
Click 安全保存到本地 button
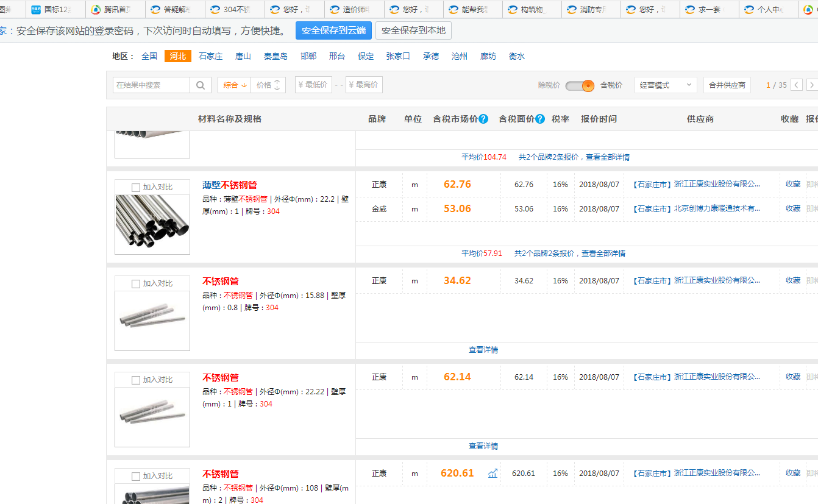(x=413, y=30)
